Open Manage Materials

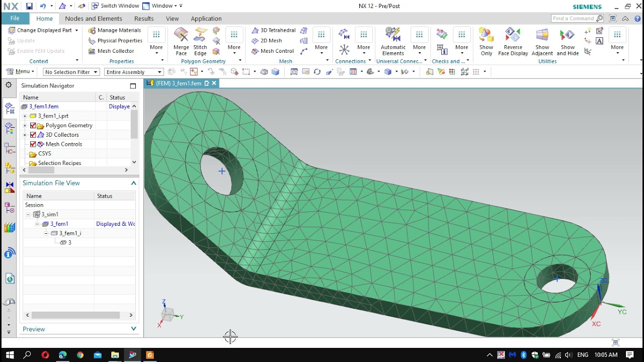114,30
